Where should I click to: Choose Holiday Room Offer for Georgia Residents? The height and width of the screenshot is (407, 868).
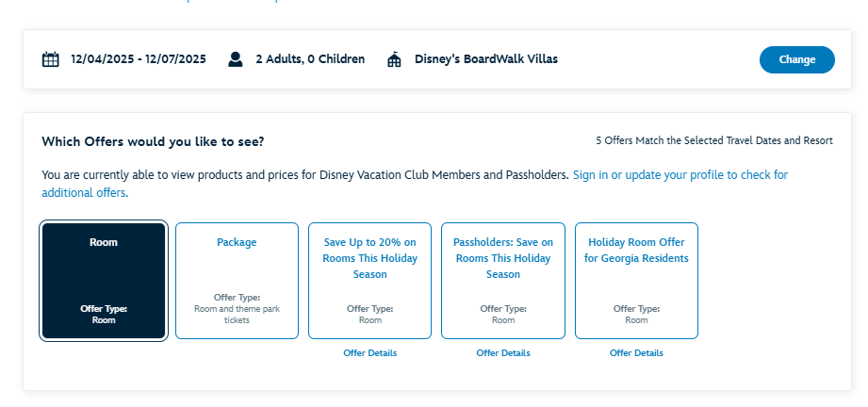636,281
